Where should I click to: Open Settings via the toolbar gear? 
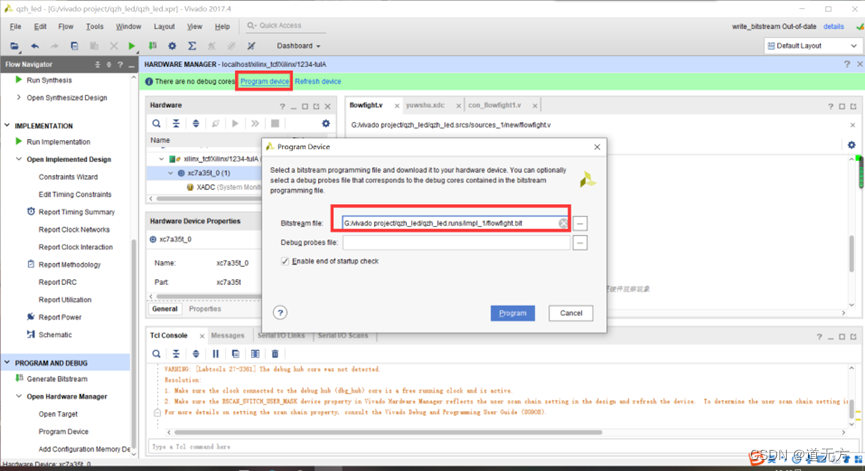tap(172, 46)
